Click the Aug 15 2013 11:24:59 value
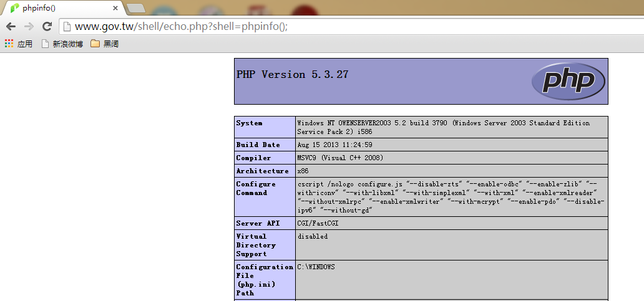This screenshot has width=644, height=301. point(334,145)
